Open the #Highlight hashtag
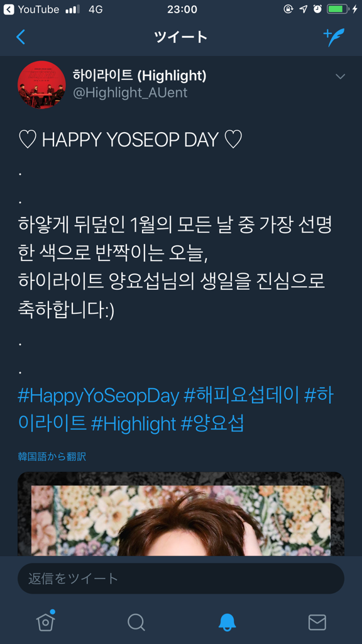 (133, 423)
